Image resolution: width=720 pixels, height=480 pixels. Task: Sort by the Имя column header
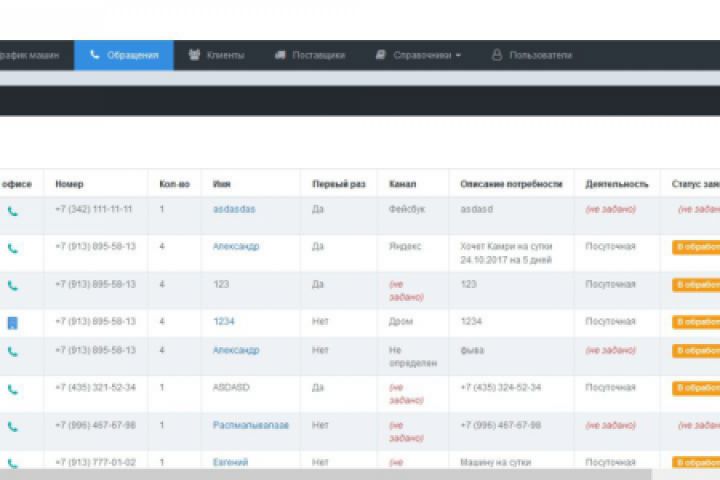point(222,184)
